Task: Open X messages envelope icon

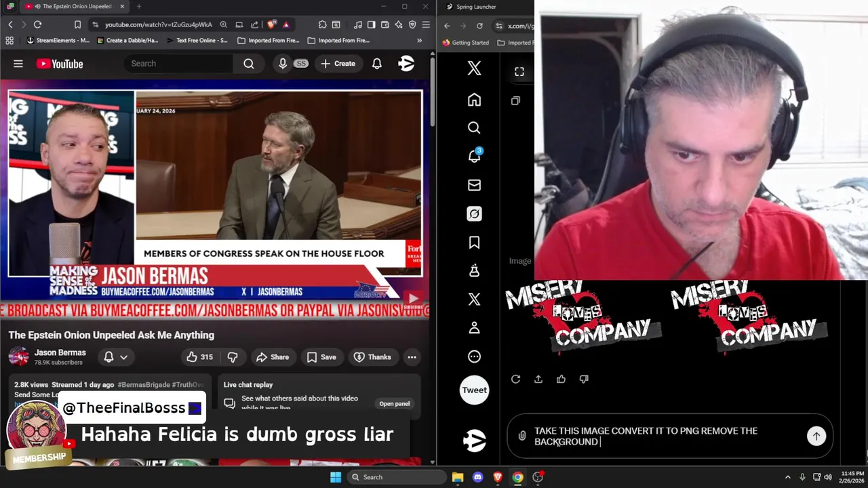Action: point(474,185)
